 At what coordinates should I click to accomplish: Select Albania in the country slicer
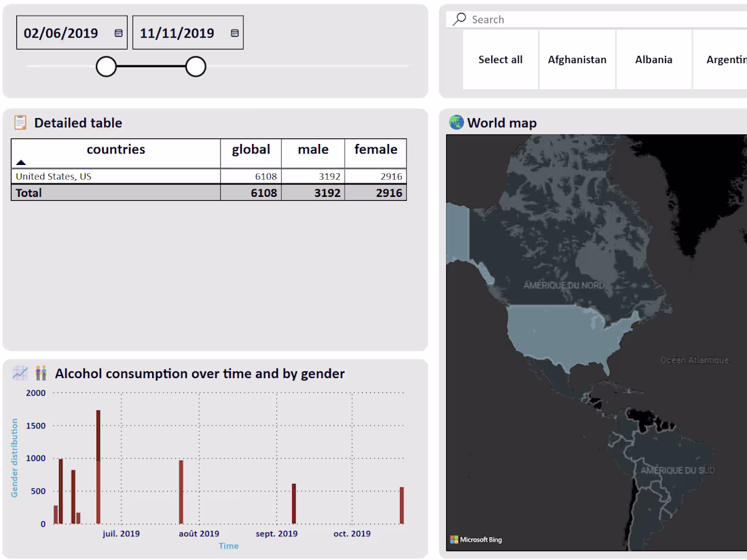tap(653, 60)
